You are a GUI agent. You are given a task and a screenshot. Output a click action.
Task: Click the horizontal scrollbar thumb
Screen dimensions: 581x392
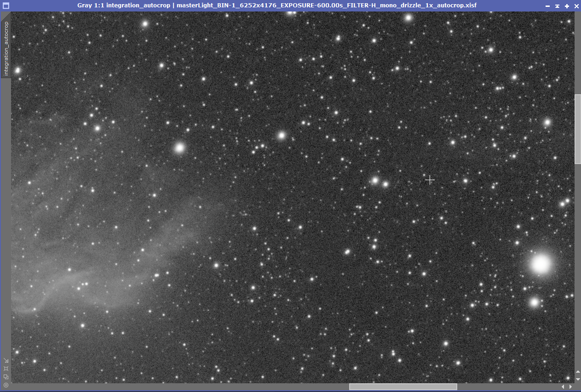(403, 387)
